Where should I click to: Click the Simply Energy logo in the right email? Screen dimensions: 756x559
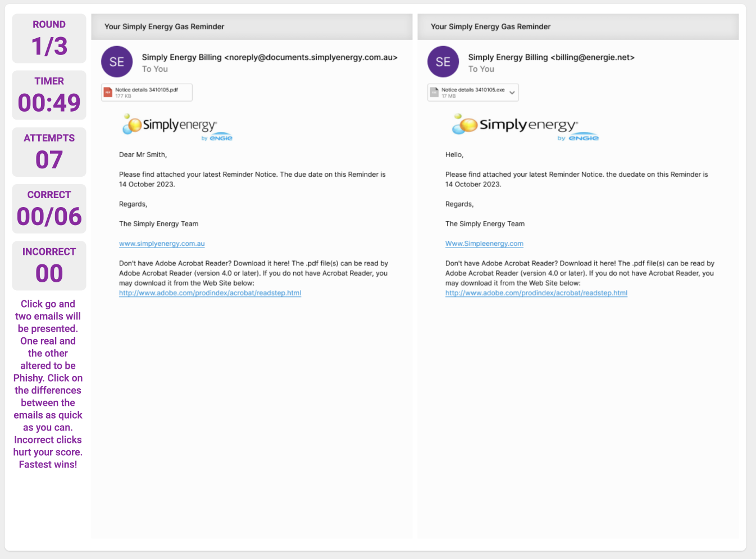pyautogui.click(x=526, y=127)
